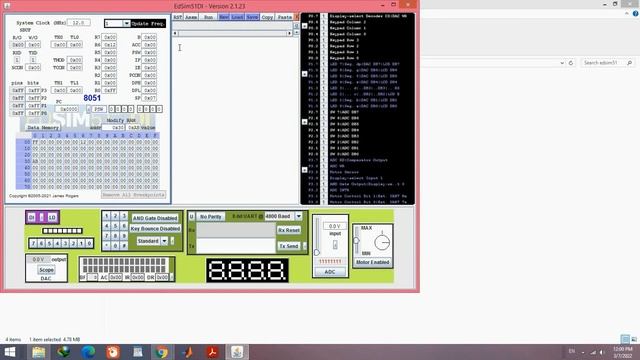This screenshot has height=360, width=640.
Task: Click the UART Tx text field
Action: (x=236, y=246)
